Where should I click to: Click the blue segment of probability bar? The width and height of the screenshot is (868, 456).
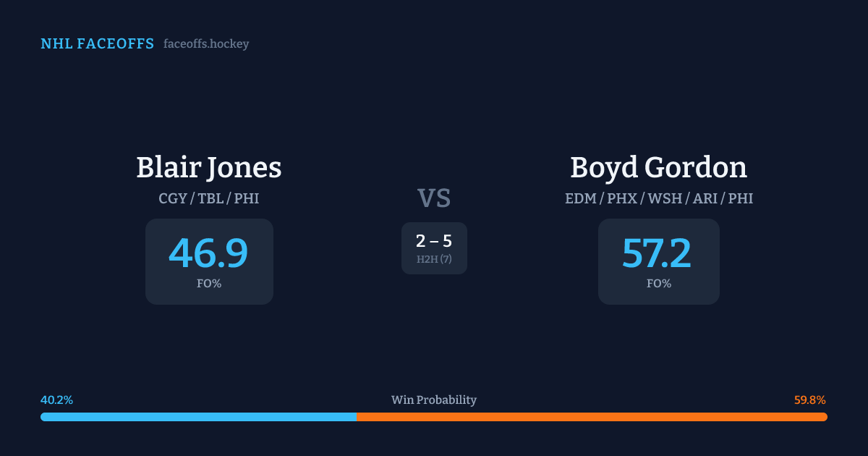click(x=199, y=417)
